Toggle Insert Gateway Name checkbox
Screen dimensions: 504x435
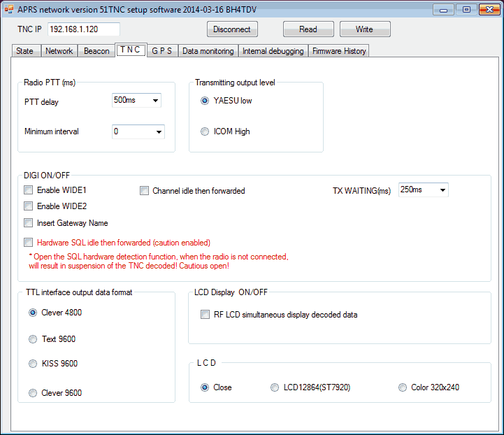[29, 223]
